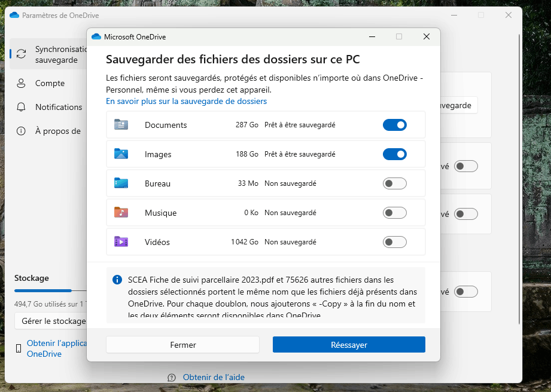Click OneDrive cloud icon in Paramètres window title

pyautogui.click(x=14, y=15)
